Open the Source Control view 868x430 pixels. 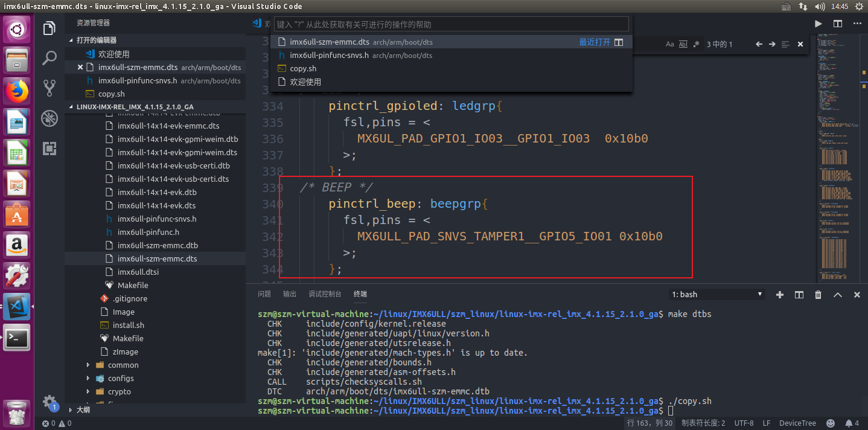coord(49,89)
